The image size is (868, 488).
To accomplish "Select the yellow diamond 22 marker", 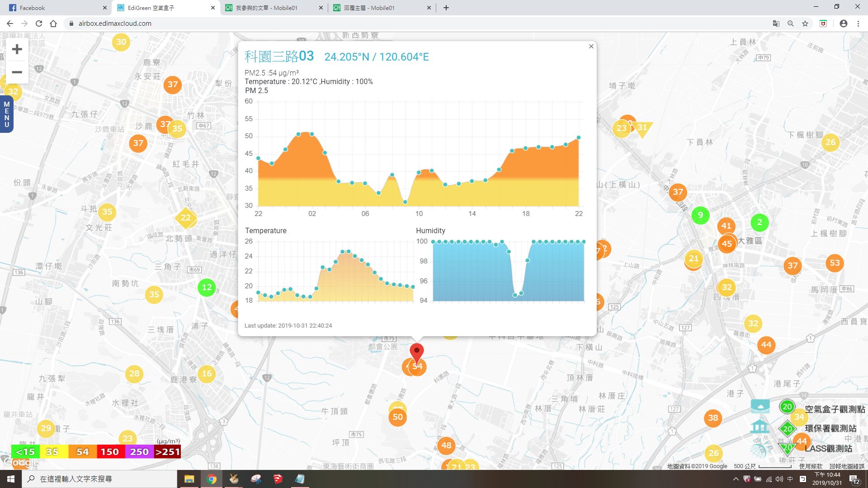I will click(x=186, y=218).
